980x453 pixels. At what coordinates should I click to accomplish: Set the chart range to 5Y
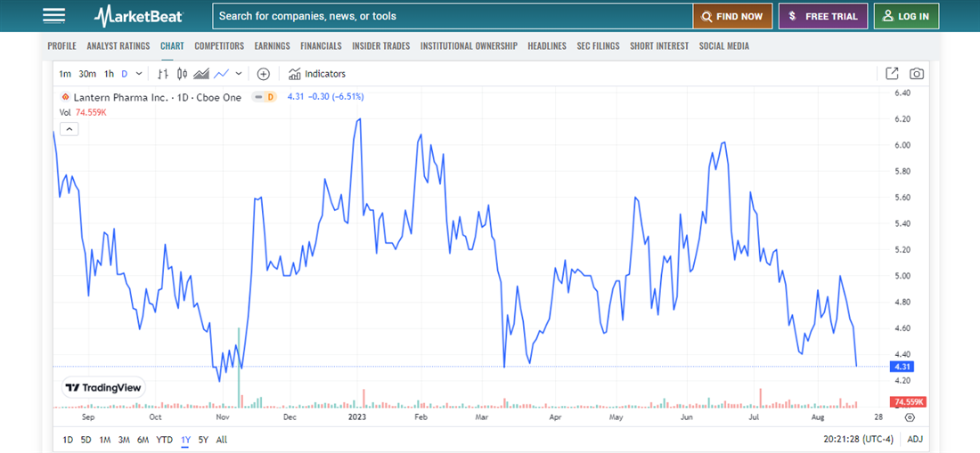coord(203,440)
